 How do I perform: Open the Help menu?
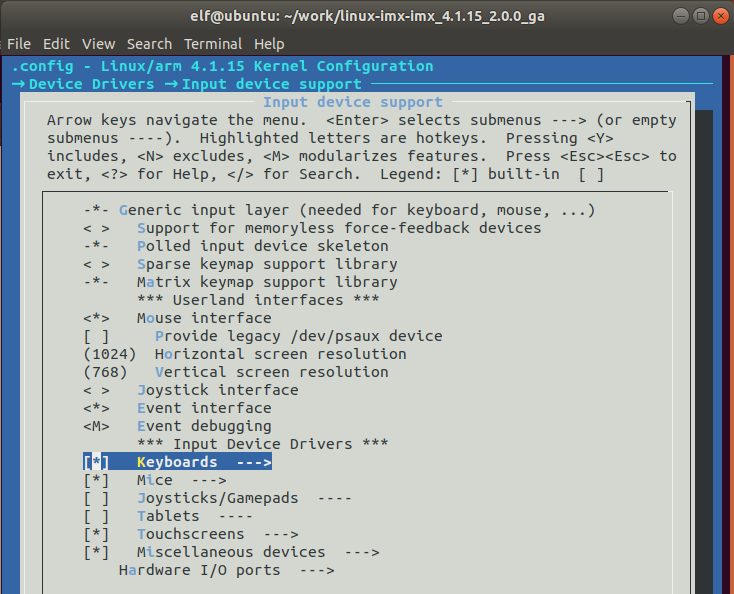pyautogui.click(x=269, y=44)
